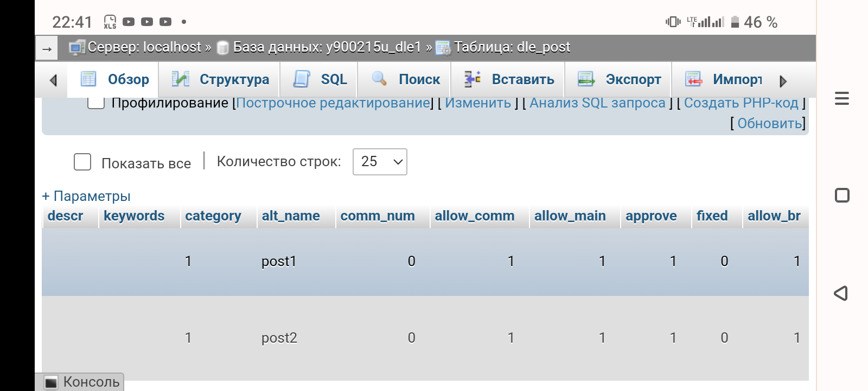Screen dimensions: 868x391
Task: Click the Консоль terminal icon
Action: coord(51,382)
